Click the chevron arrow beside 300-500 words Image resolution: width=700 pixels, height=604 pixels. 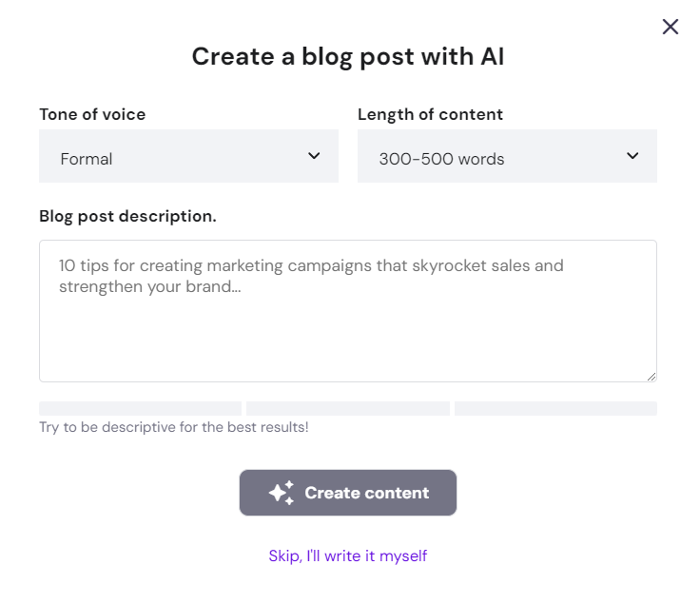tap(632, 156)
